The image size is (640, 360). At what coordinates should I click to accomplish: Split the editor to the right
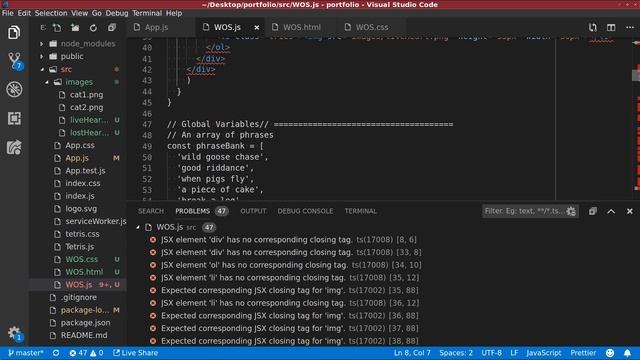click(x=611, y=27)
